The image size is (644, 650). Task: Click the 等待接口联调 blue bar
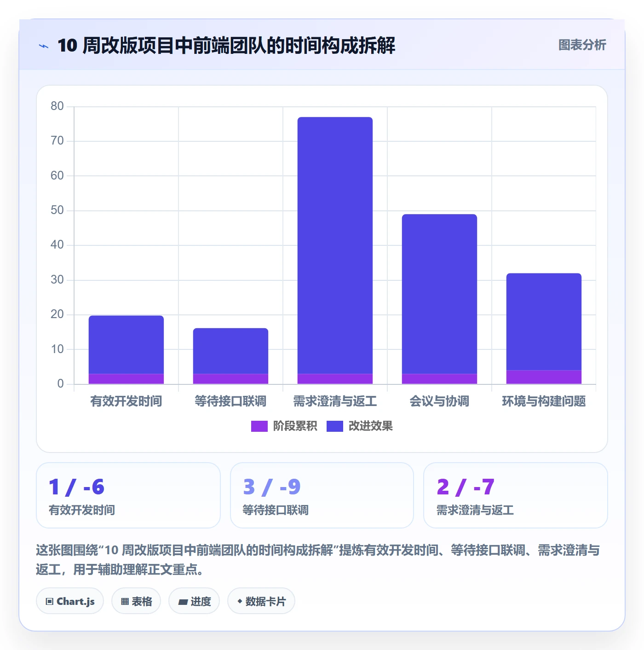230,351
